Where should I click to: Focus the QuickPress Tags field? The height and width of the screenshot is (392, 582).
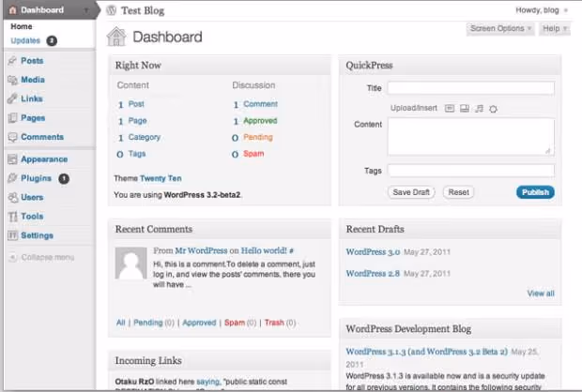[471, 171]
